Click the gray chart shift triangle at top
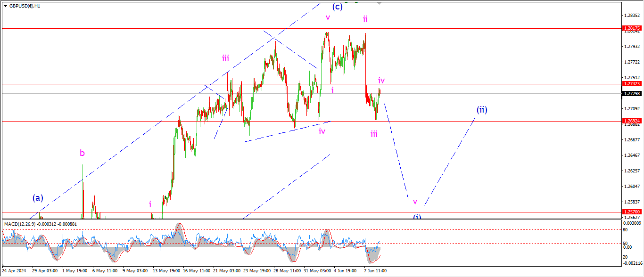 380,3
